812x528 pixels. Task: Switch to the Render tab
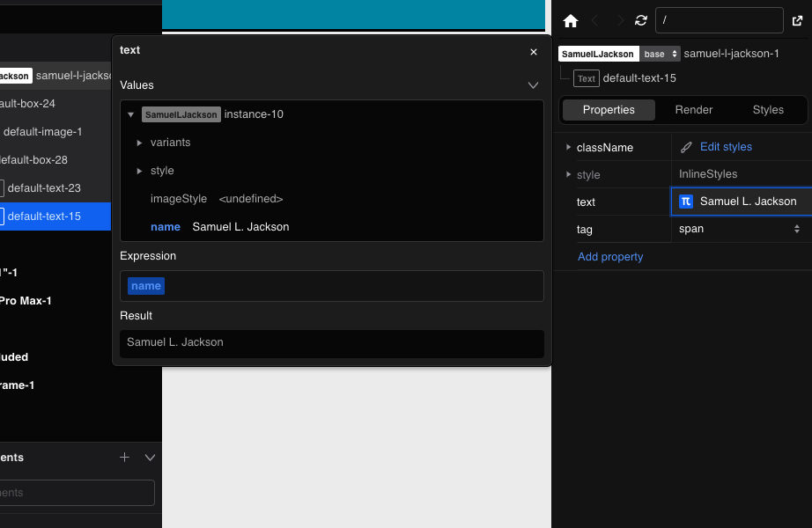(x=693, y=110)
